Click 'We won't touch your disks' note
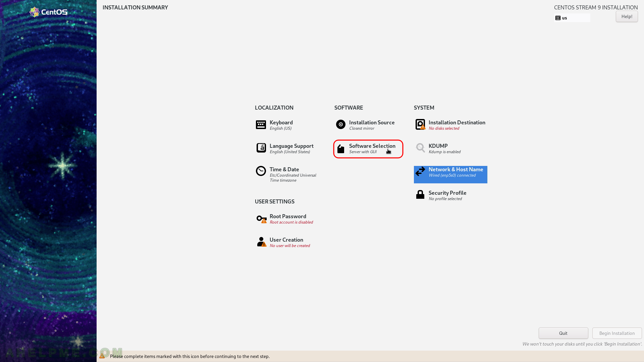This screenshot has width=644, height=362. click(582, 344)
